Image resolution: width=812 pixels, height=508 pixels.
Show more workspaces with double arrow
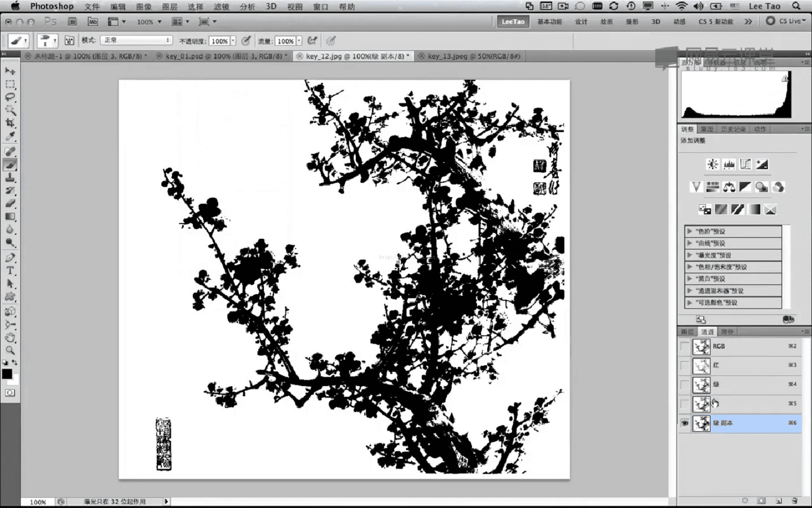(748, 22)
